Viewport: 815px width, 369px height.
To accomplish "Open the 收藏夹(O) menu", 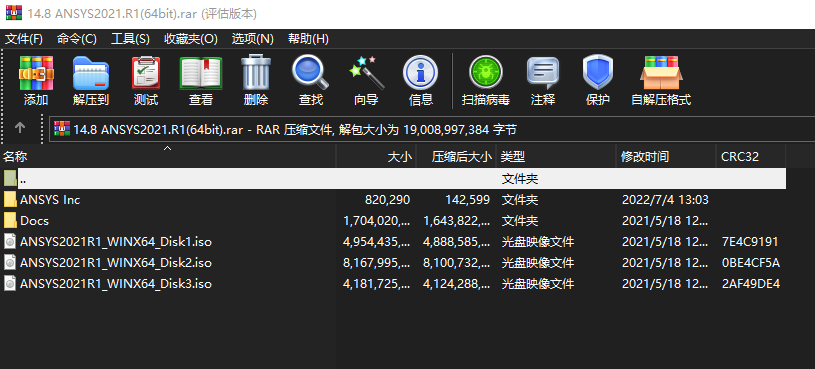I will 191,39.
